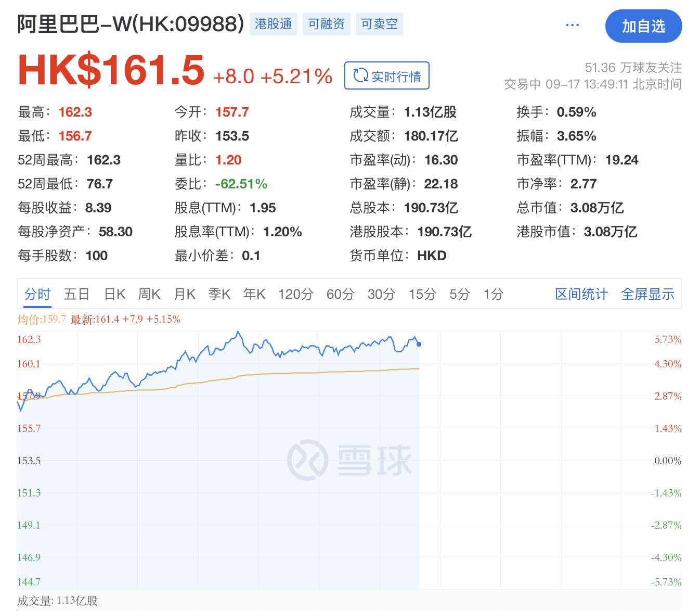Click the 市盈率(静) value 22.18
700x611 pixels.
(441, 184)
